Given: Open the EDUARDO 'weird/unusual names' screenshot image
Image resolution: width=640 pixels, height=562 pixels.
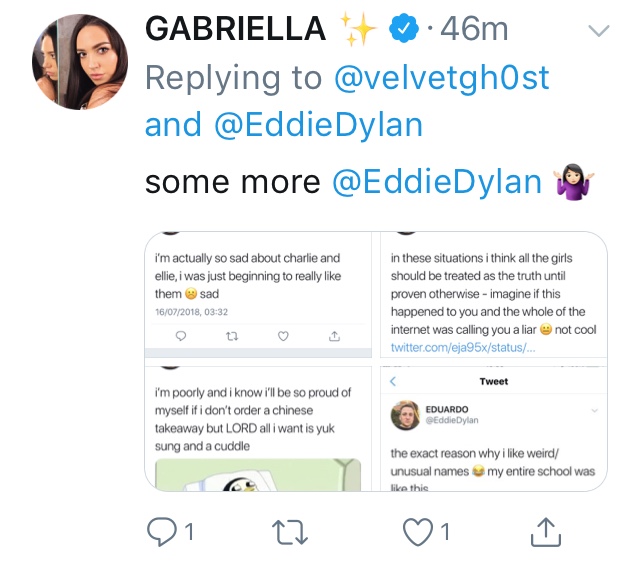Looking at the screenshot, I should click(494, 429).
